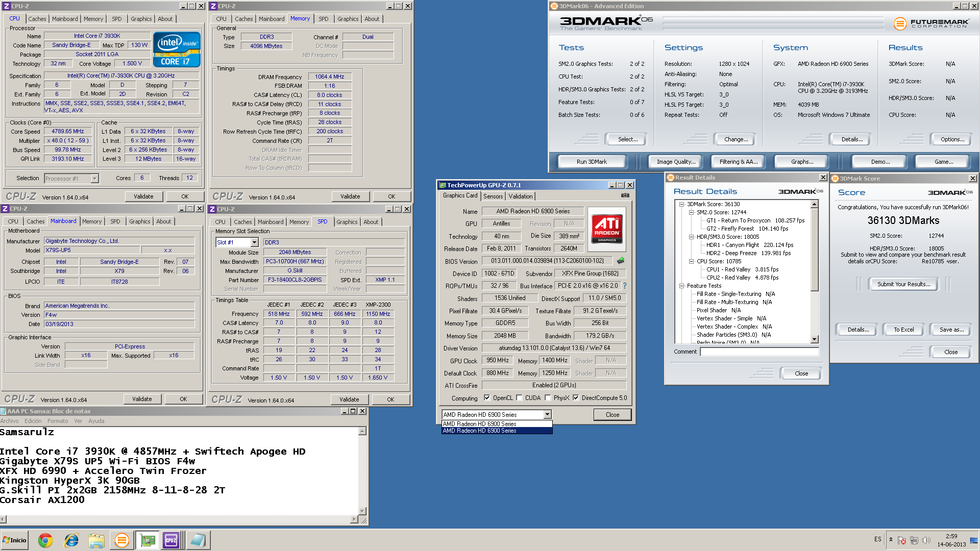Image resolution: width=980 pixels, height=551 pixels.
Task: Toggle the CUDA checkbox in GPU-Z
Action: click(x=519, y=398)
